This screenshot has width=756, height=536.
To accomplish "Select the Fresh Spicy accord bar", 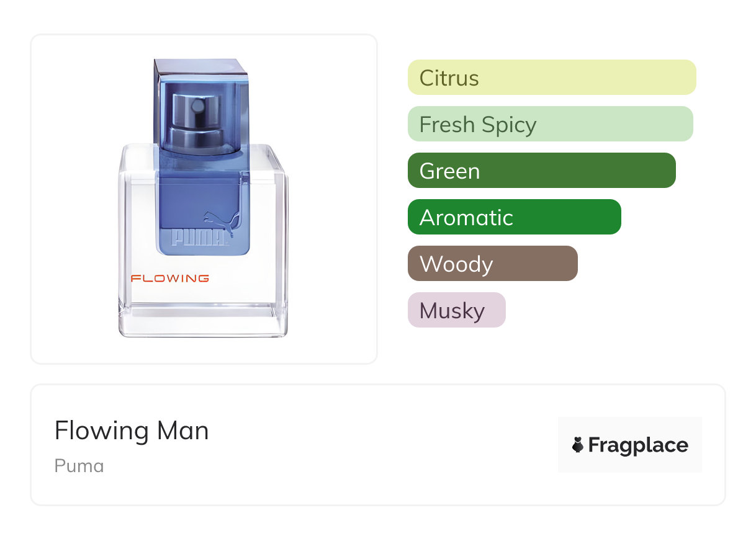I will point(550,124).
